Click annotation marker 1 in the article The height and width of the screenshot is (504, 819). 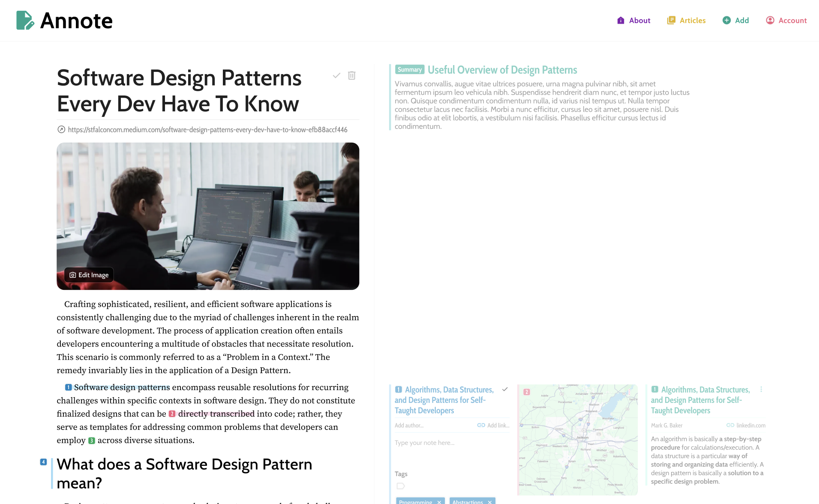pyautogui.click(x=69, y=388)
